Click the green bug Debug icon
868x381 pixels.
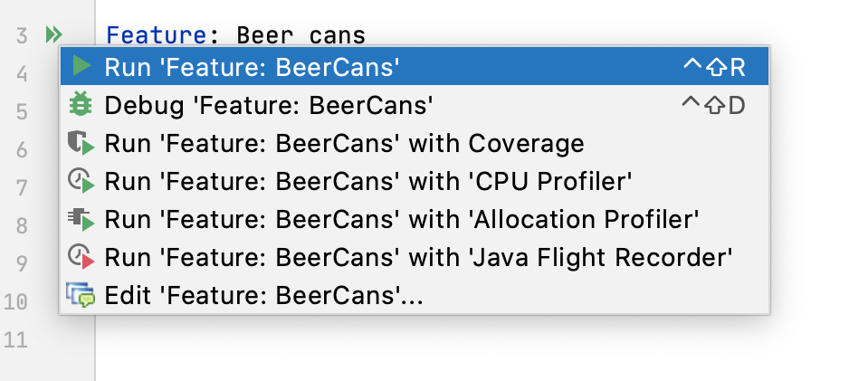(81, 105)
